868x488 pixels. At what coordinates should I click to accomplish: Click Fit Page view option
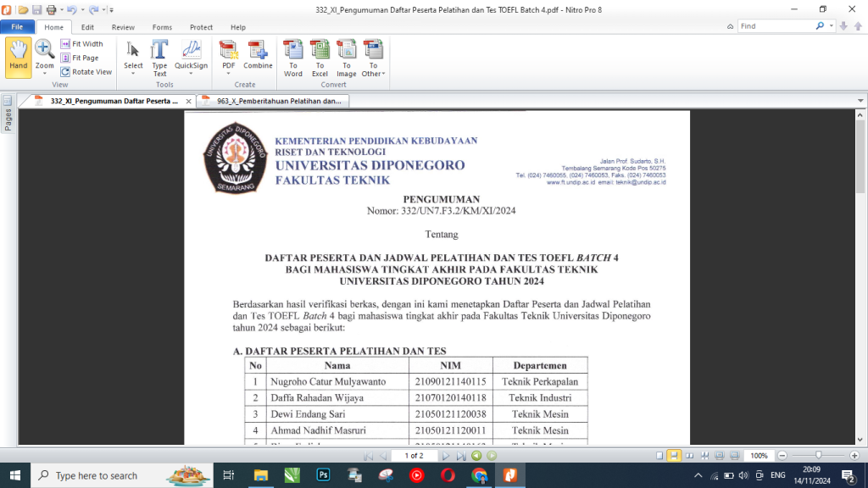click(79, 58)
